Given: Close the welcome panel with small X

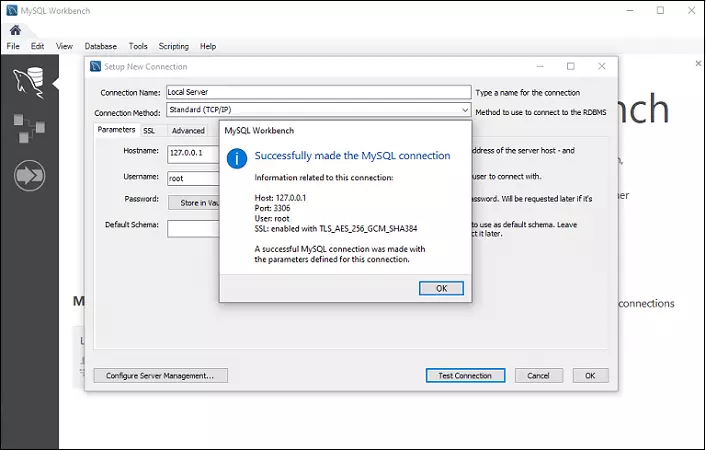Looking at the screenshot, I should click(698, 64).
